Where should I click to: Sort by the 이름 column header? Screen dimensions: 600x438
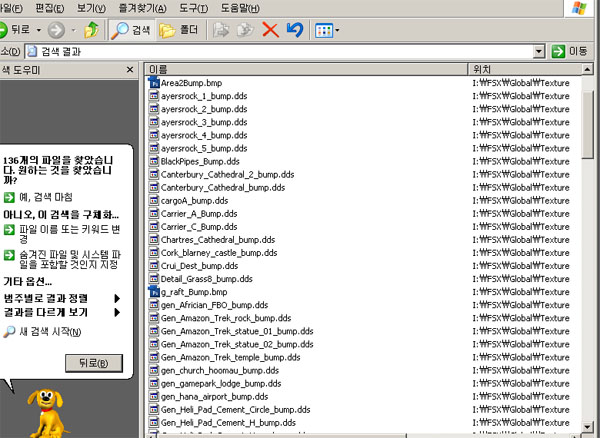point(307,69)
